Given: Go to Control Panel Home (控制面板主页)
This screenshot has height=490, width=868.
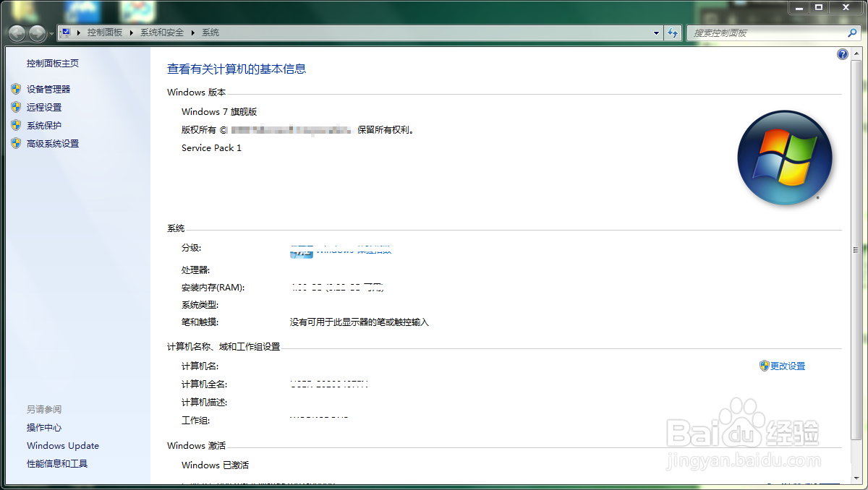Looking at the screenshot, I should [x=53, y=63].
